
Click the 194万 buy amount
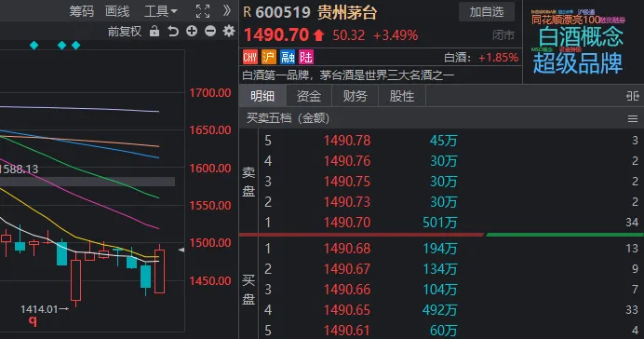click(x=440, y=248)
